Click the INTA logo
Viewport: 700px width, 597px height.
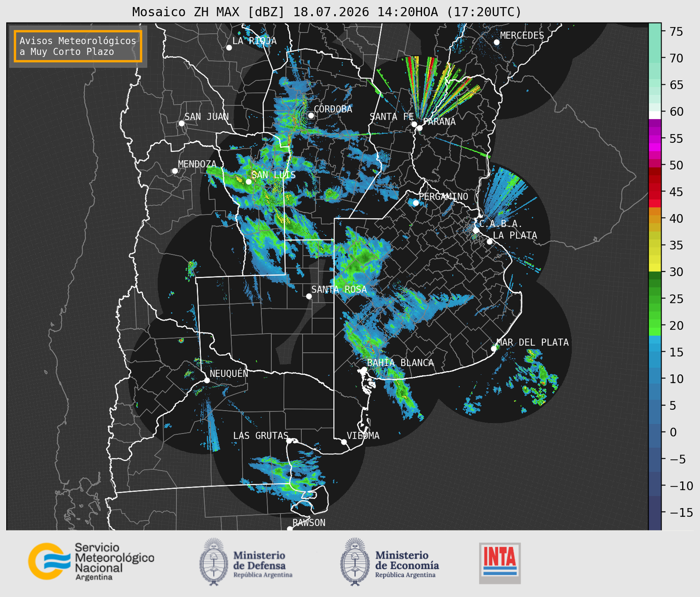tap(500, 563)
